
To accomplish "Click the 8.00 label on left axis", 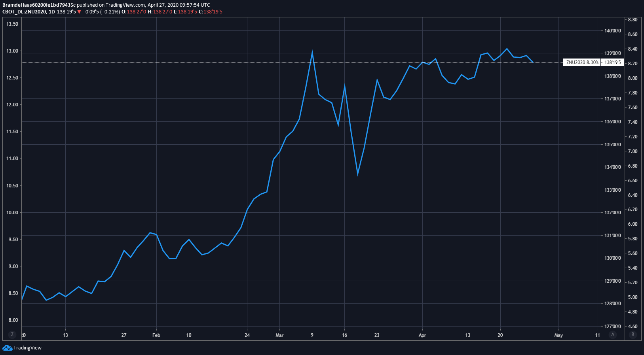I will click(x=13, y=320).
